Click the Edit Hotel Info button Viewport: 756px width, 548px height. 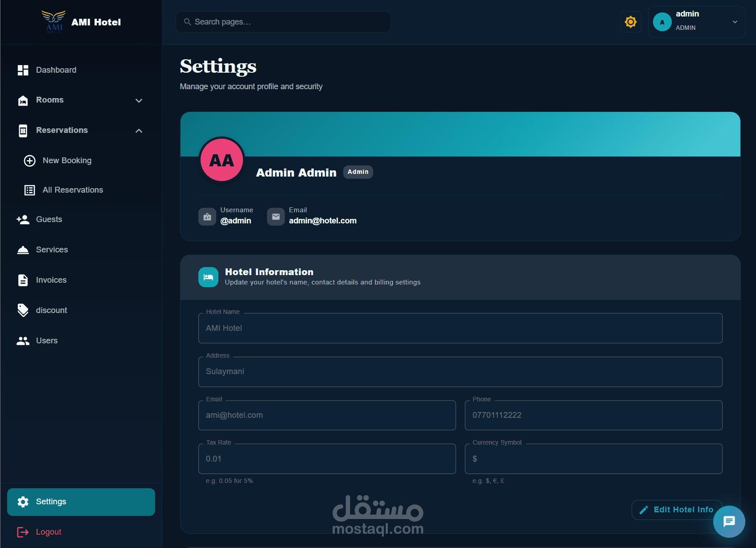pos(677,510)
